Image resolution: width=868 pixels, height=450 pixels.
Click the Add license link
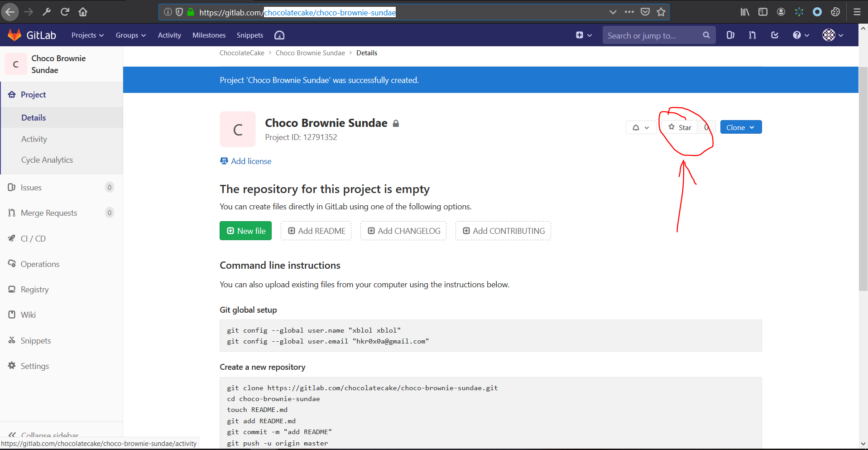coord(251,161)
